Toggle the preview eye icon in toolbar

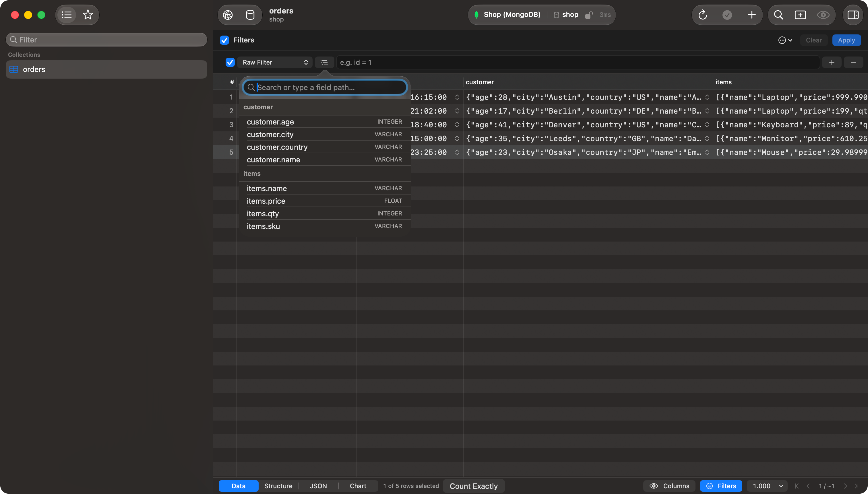(x=823, y=15)
